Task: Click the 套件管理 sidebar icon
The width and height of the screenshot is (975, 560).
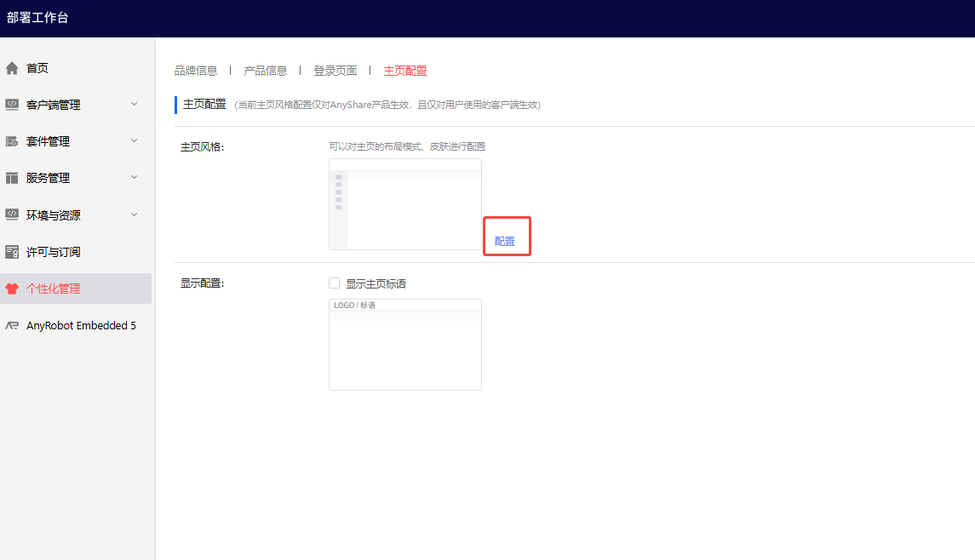Action: (x=12, y=141)
